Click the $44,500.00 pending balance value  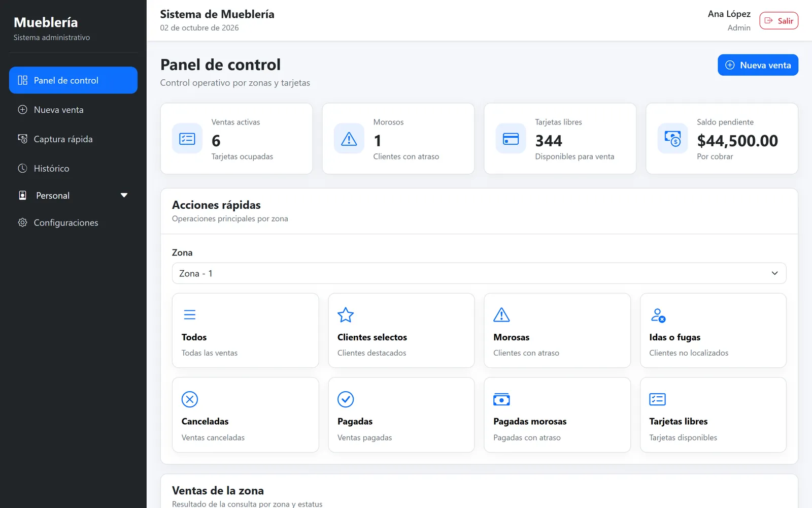737,141
